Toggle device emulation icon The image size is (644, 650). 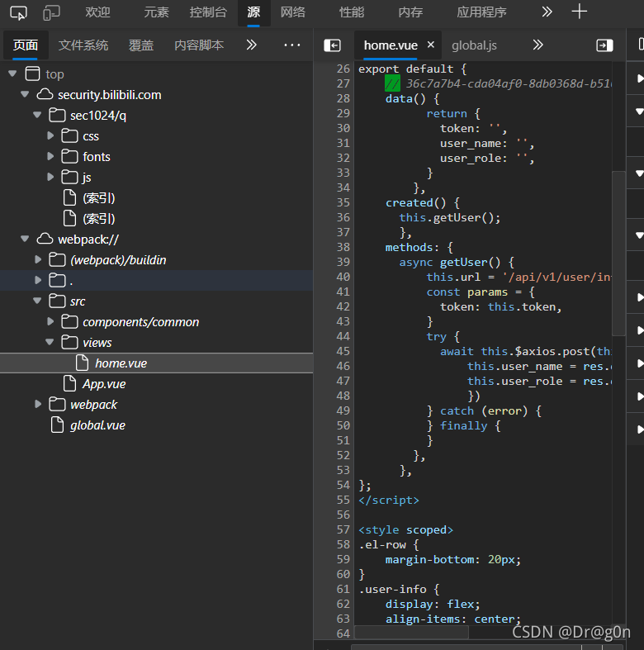[x=51, y=13]
